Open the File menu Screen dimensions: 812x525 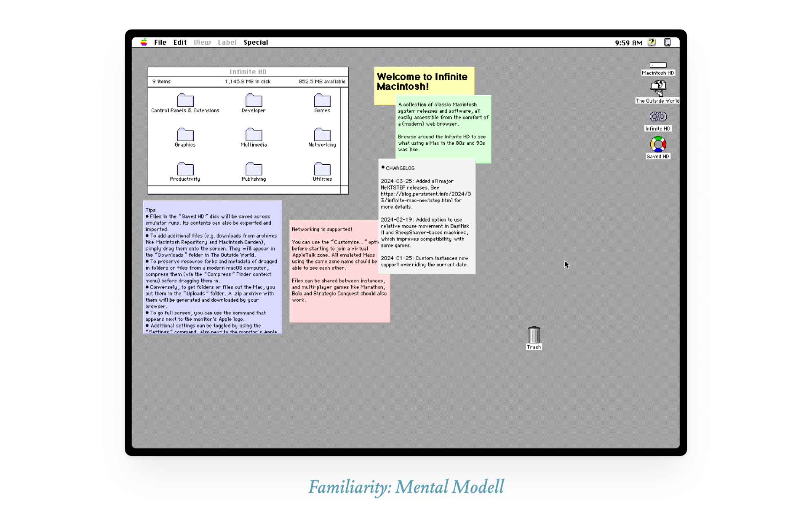(160, 43)
